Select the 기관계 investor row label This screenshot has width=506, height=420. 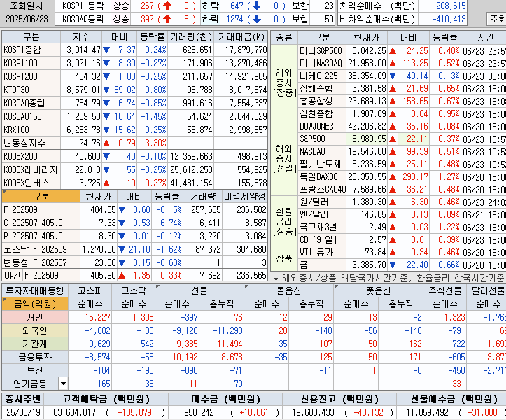coord(35,344)
